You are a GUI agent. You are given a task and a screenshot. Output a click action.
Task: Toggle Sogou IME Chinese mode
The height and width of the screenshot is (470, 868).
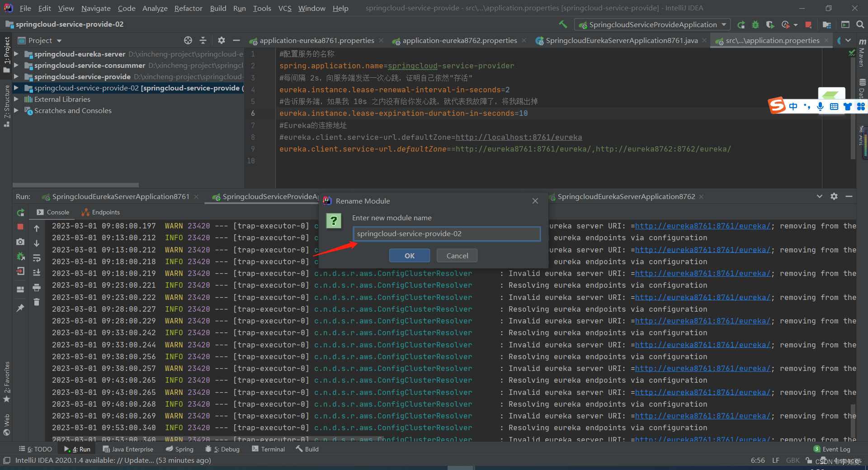pyautogui.click(x=793, y=106)
